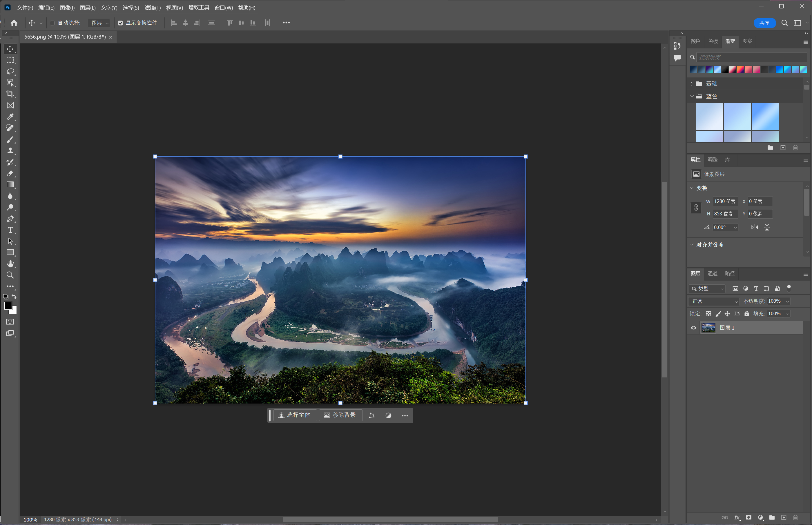This screenshot has height=525, width=812.
Task: Select the Blur tool
Action: point(10,196)
